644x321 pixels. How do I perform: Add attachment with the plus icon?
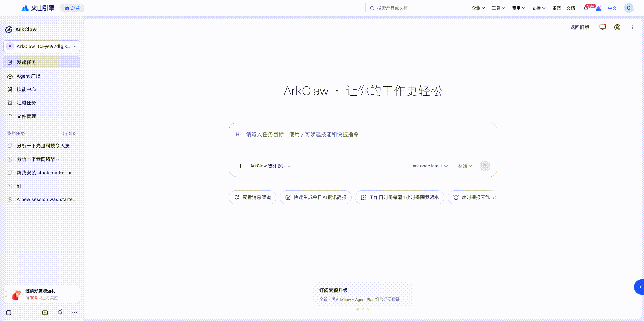coord(240,166)
